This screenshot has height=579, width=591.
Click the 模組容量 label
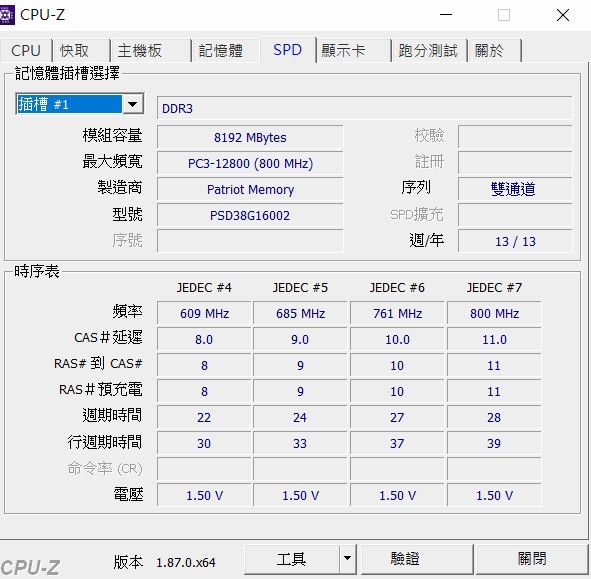click(x=112, y=135)
